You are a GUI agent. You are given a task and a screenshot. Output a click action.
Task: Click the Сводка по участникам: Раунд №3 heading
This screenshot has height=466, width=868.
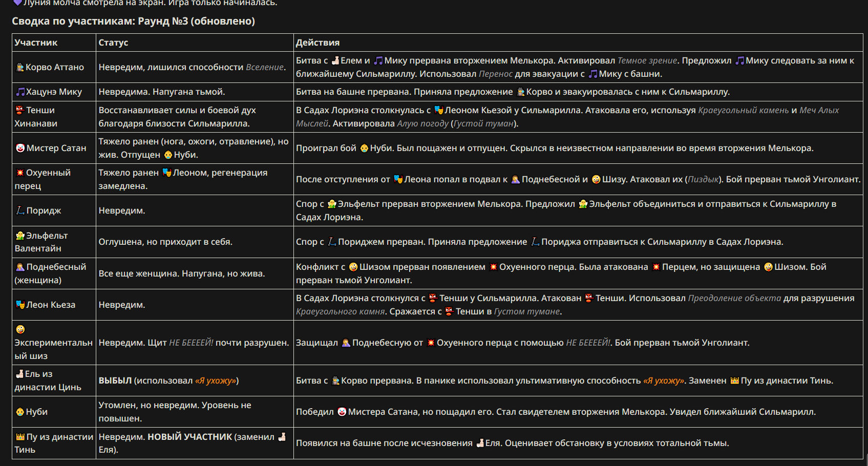point(133,21)
